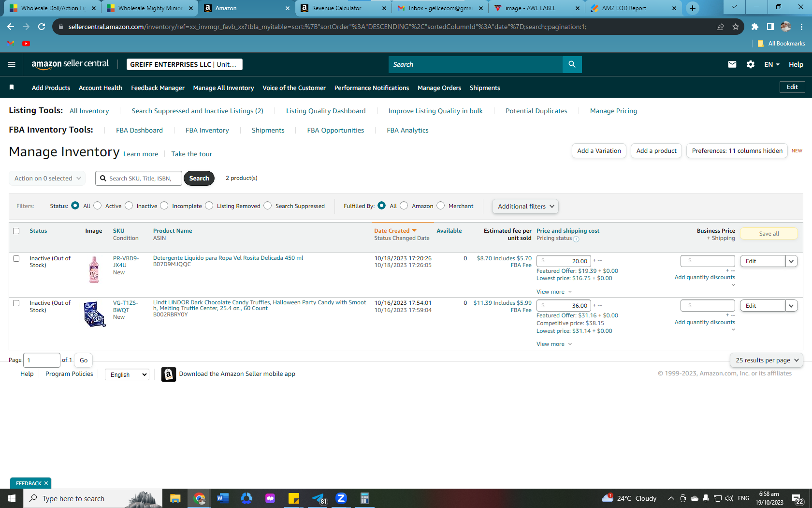Screen dimensions: 812x508
Task: Click the Amazon Seller Central logo
Action: point(70,64)
